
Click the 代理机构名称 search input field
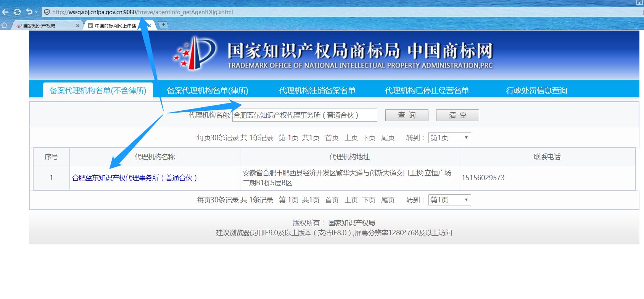(304, 115)
